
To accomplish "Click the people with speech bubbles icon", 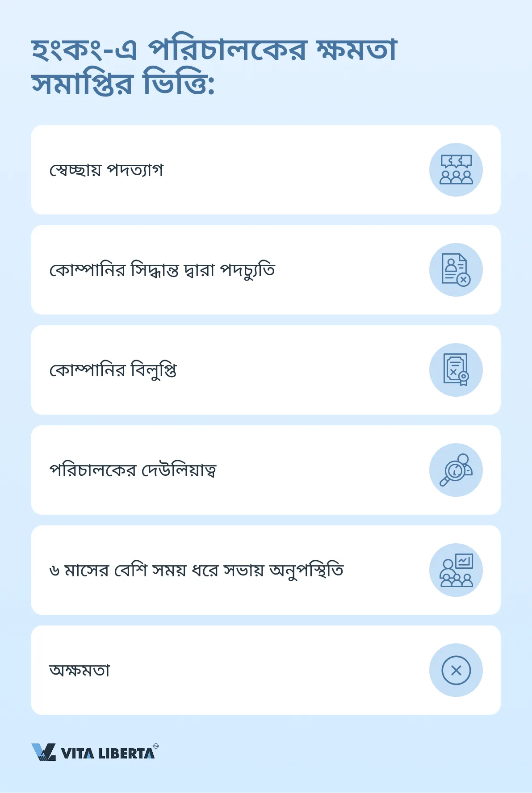I will 456,170.
